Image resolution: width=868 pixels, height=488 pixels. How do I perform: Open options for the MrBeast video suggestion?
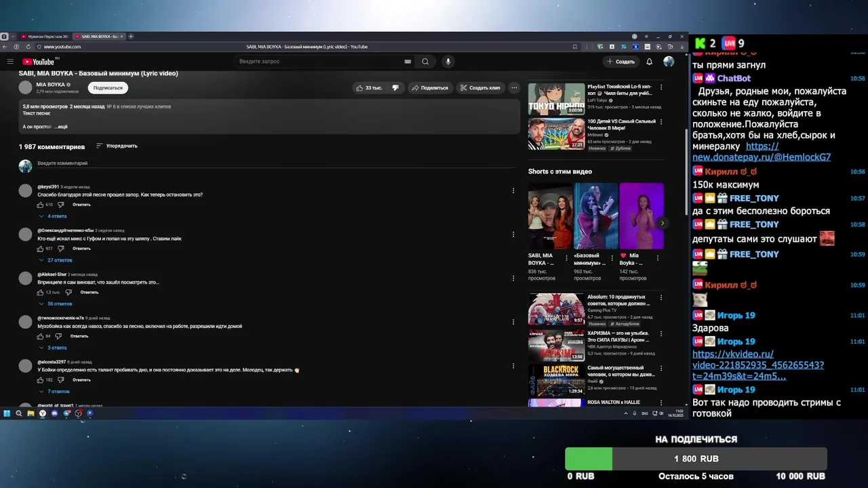[661, 122]
